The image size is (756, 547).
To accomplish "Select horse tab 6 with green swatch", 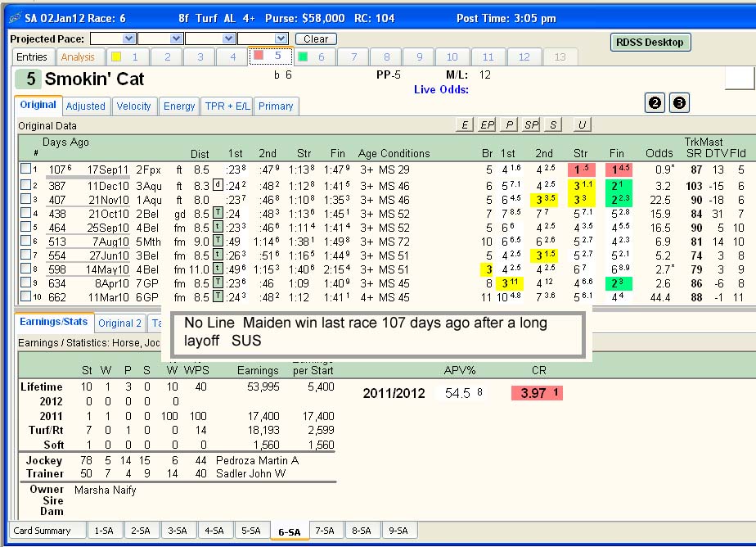I will (314, 57).
